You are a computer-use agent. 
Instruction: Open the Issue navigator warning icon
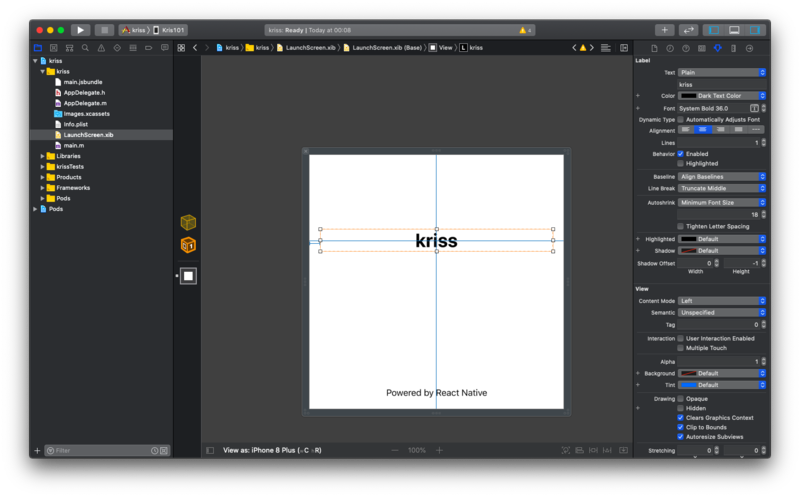pos(101,48)
